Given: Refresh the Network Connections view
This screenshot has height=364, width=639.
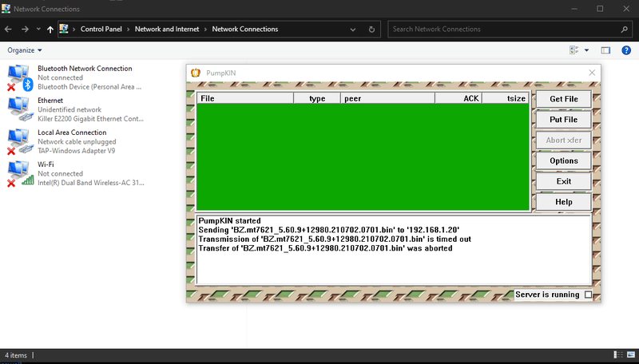Looking at the screenshot, I should click(x=371, y=30).
